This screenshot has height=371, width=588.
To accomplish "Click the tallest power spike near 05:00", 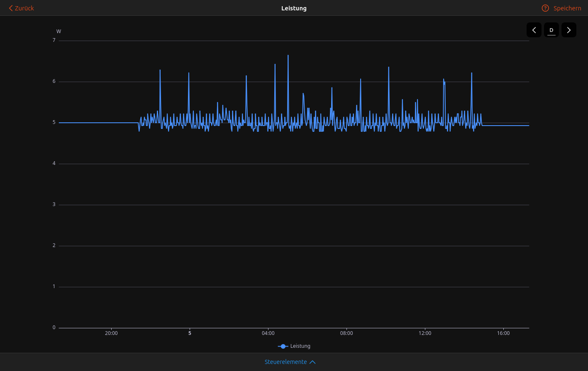I will tap(288, 56).
